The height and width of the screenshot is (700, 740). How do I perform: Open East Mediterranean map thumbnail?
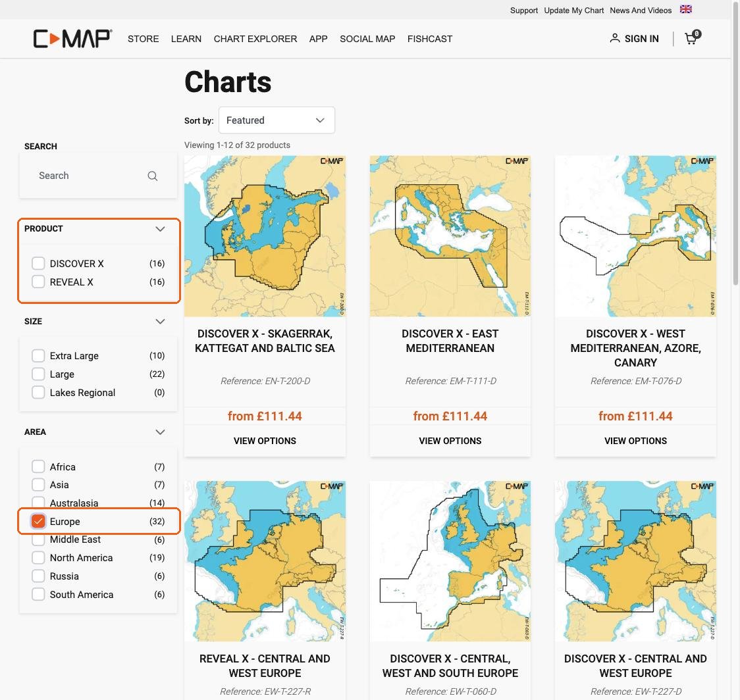point(450,236)
